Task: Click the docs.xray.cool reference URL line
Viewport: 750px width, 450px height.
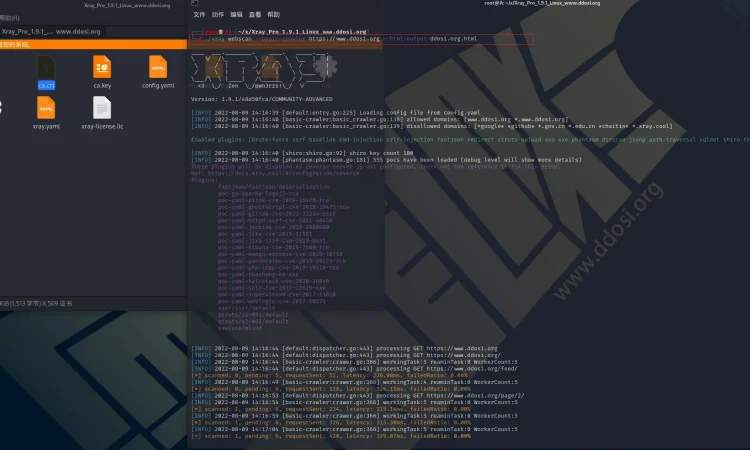Action: pyautogui.click(x=275, y=173)
